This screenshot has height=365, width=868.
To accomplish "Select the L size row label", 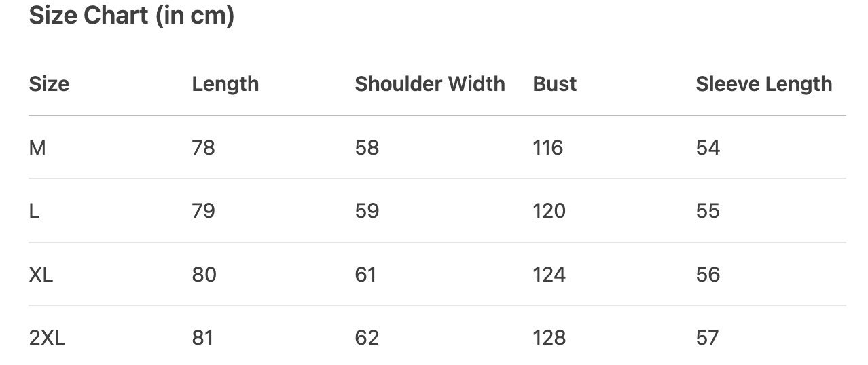I will (x=35, y=211).
